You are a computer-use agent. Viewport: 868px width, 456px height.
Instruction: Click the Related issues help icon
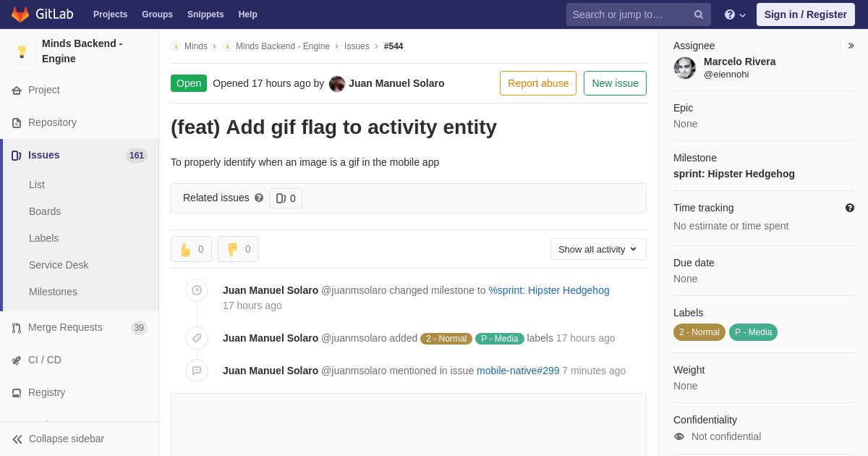pyautogui.click(x=259, y=198)
